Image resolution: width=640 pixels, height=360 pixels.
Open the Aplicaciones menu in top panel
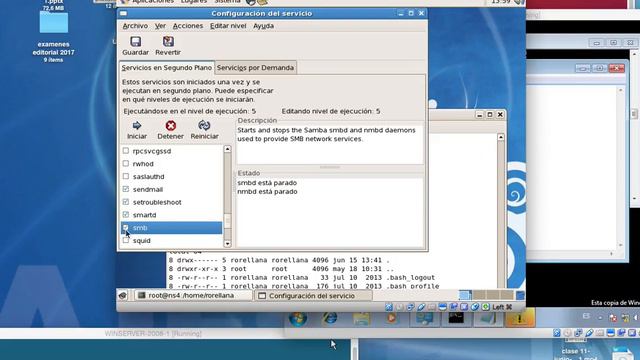point(153,2)
